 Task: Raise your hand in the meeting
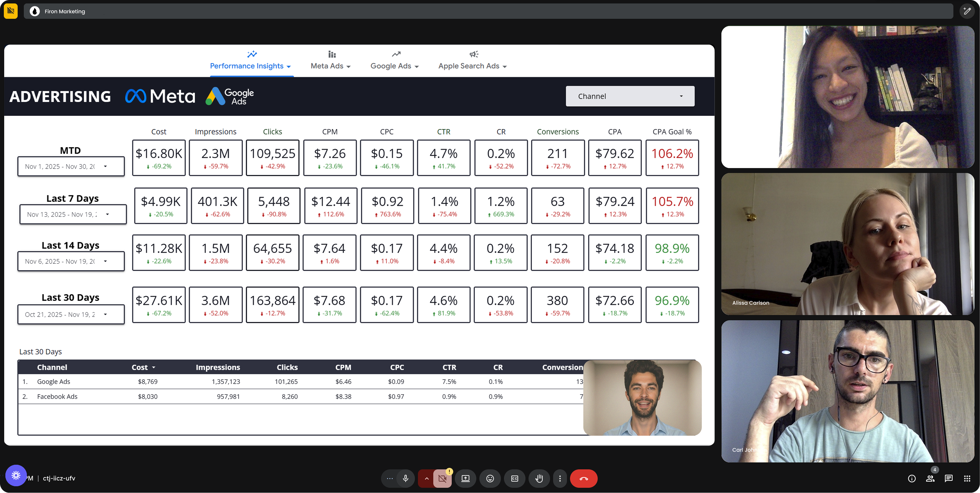coord(539,478)
